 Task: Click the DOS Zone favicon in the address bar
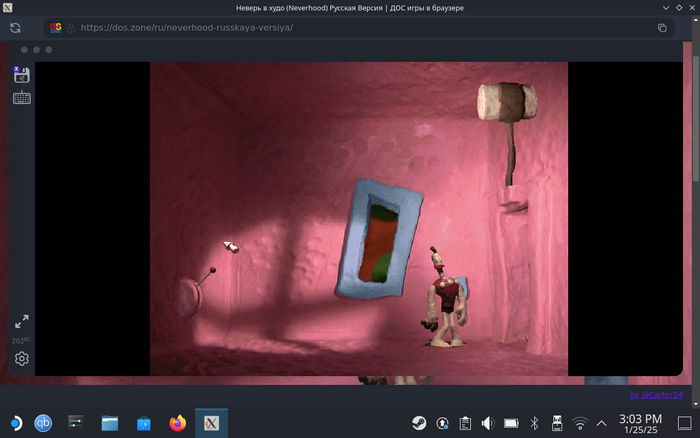[x=56, y=28]
